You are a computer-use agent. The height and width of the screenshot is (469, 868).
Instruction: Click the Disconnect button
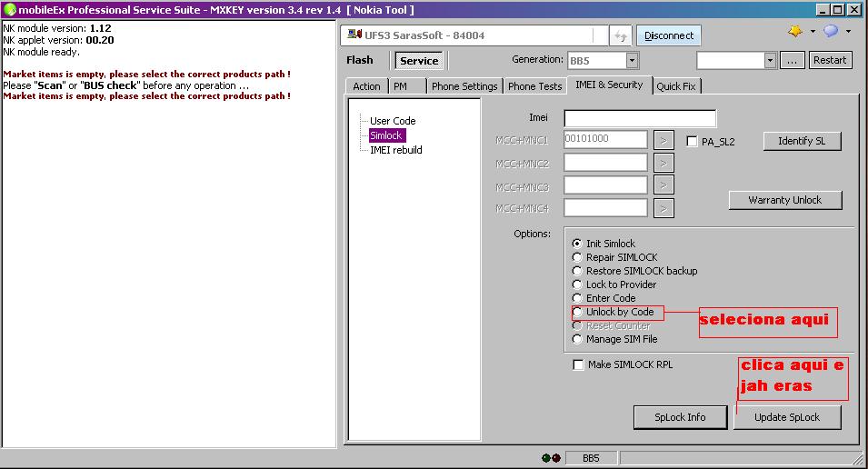tap(669, 35)
